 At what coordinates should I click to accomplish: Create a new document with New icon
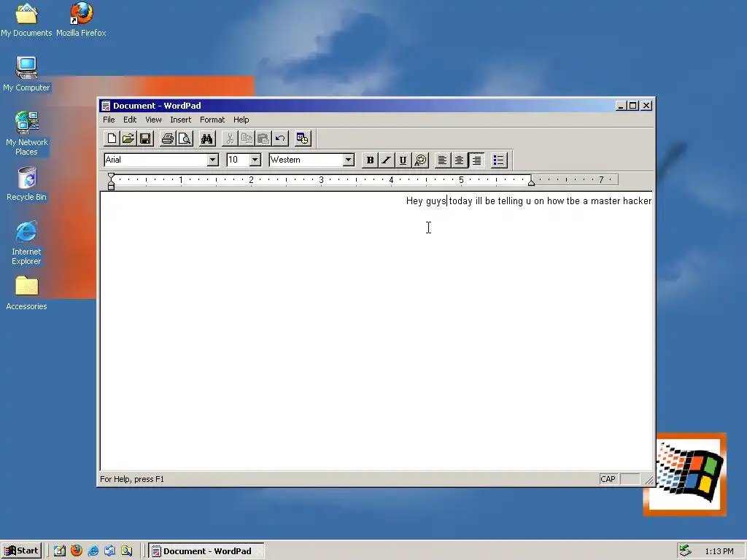(112, 139)
